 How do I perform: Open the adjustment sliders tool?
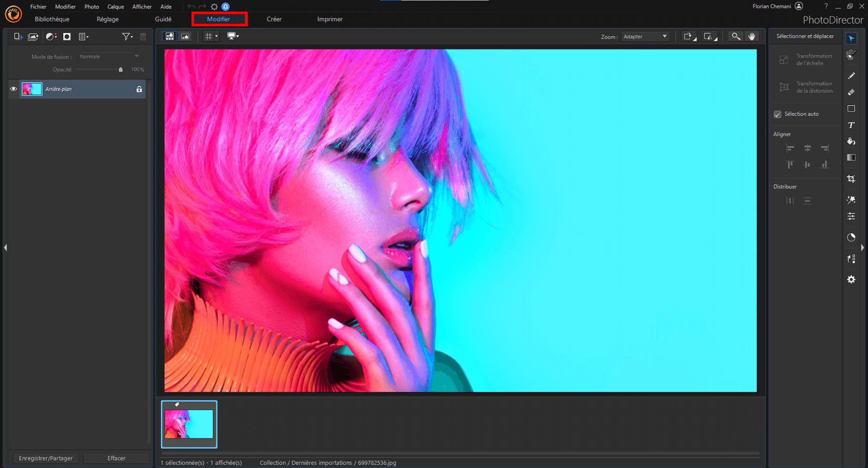[851, 216]
